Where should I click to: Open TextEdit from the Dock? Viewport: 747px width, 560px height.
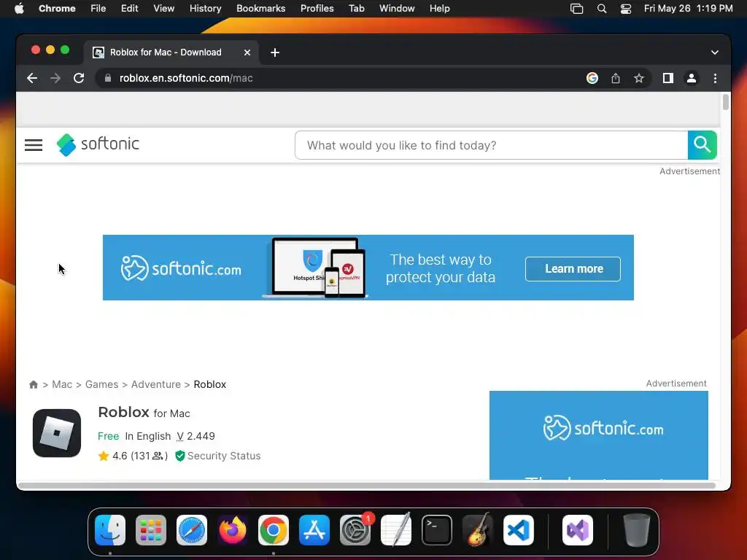(396, 530)
